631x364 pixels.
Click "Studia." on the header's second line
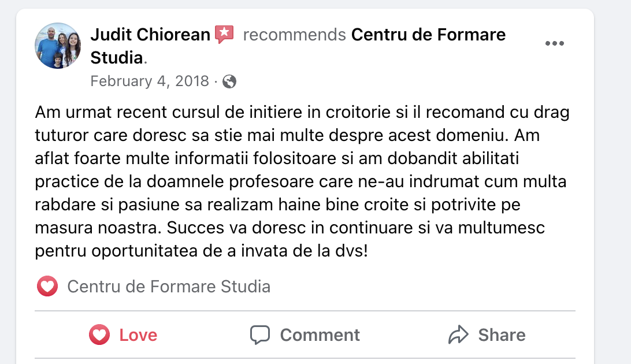click(118, 58)
